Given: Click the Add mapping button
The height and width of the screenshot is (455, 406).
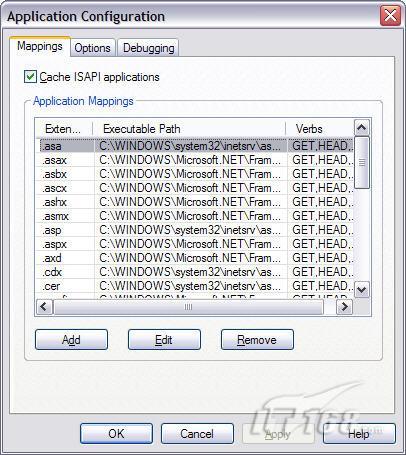Looking at the screenshot, I should point(71,340).
